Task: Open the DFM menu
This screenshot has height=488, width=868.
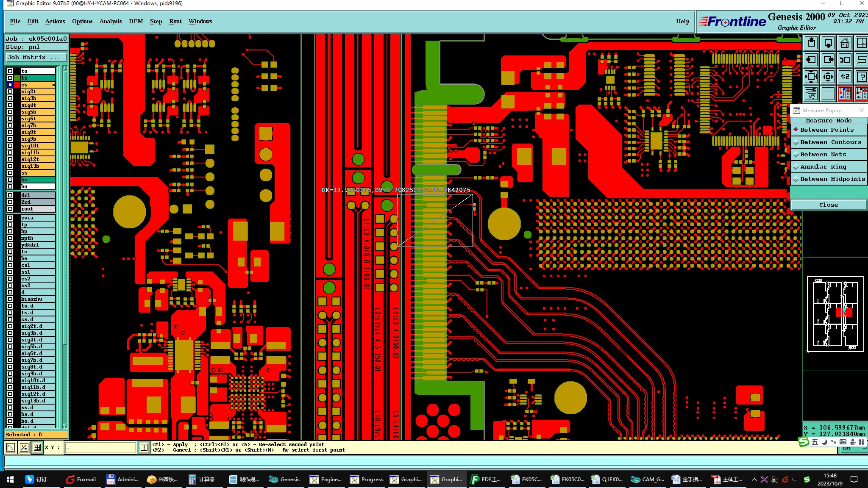Action: 136,21
